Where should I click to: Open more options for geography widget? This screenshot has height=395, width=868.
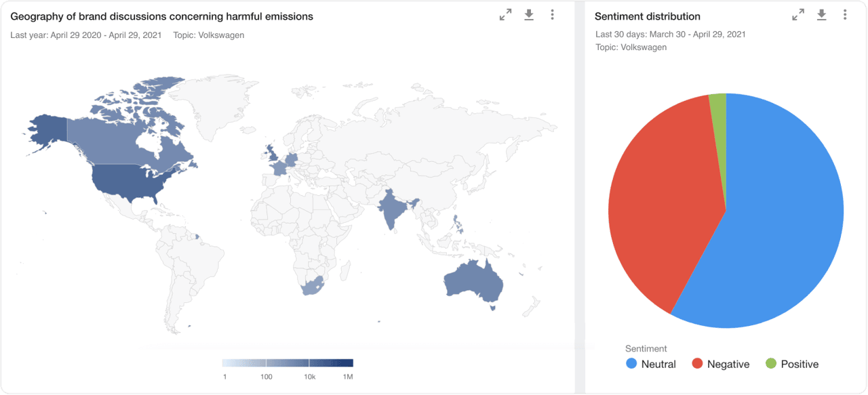point(553,15)
